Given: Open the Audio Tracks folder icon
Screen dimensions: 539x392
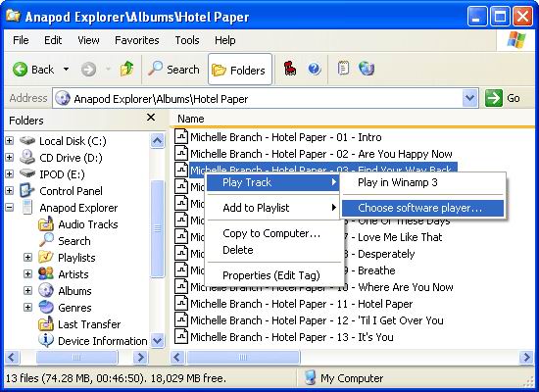Looking at the screenshot, I should [46, 223].
